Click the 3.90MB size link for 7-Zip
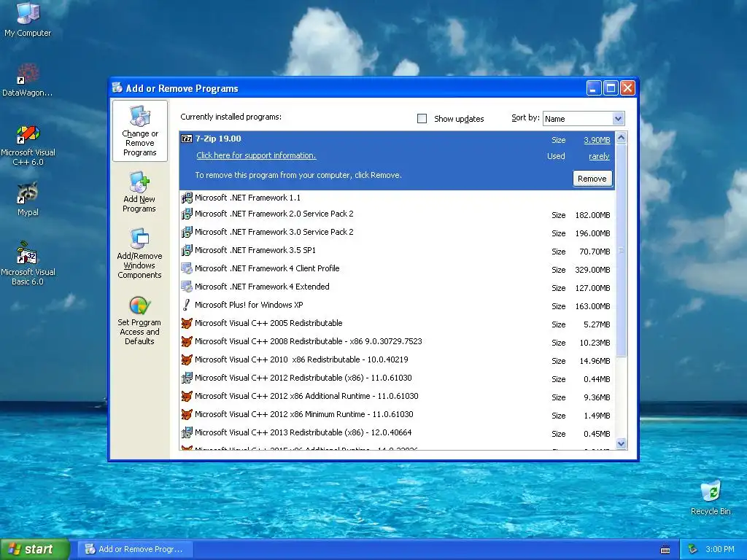The height and width of the screenshot is (560, 747). click(x=597, y=140)
